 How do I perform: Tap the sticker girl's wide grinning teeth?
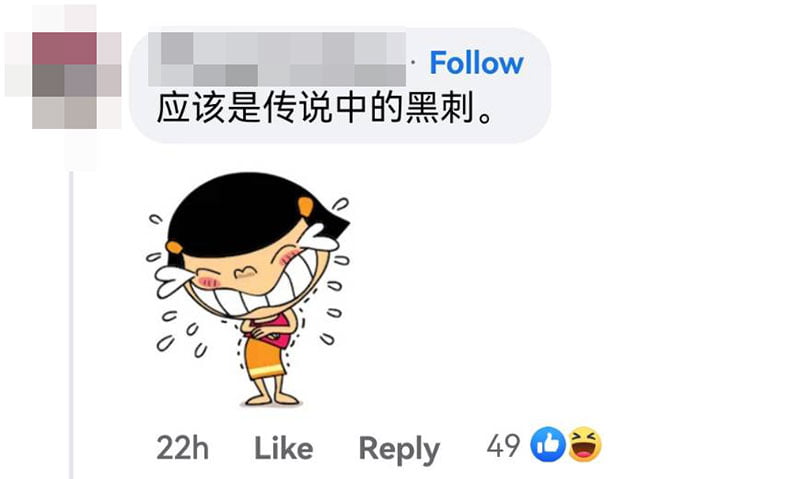click(247, 293)
